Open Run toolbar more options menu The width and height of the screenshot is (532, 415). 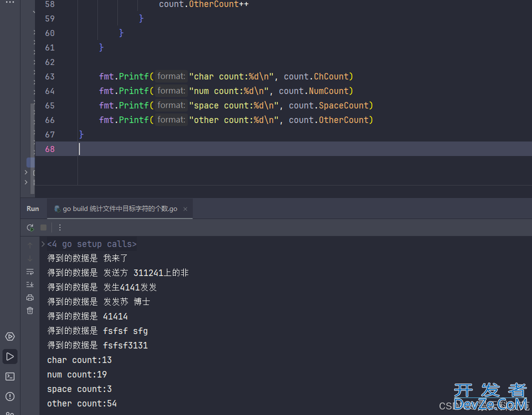(60, 227)
